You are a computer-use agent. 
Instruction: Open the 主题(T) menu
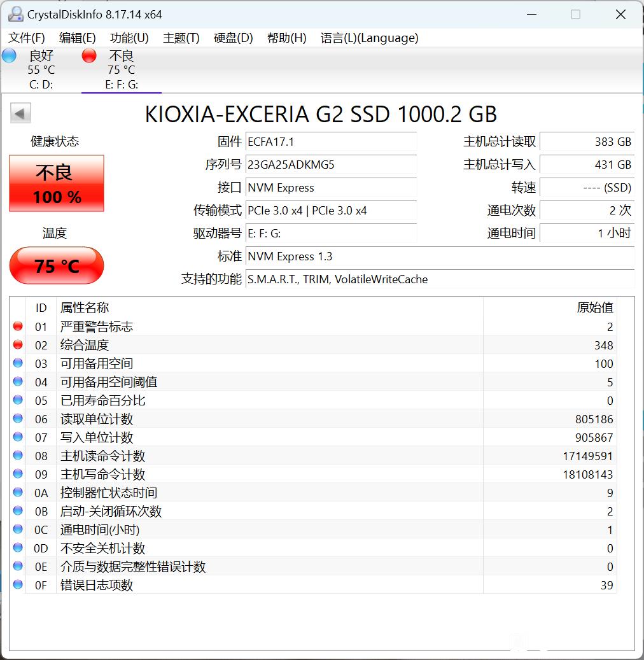pos(181,38)
